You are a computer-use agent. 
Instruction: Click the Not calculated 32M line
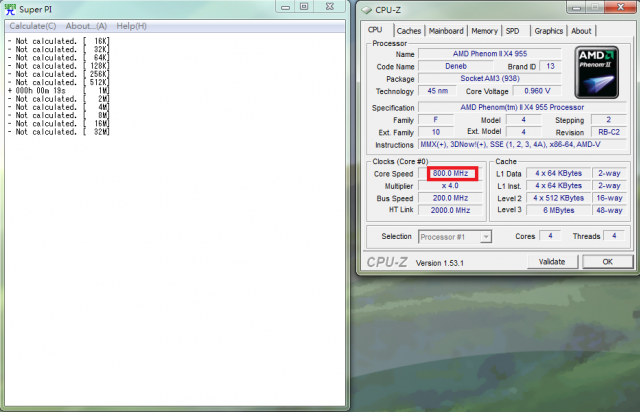[x=58, y=132]
